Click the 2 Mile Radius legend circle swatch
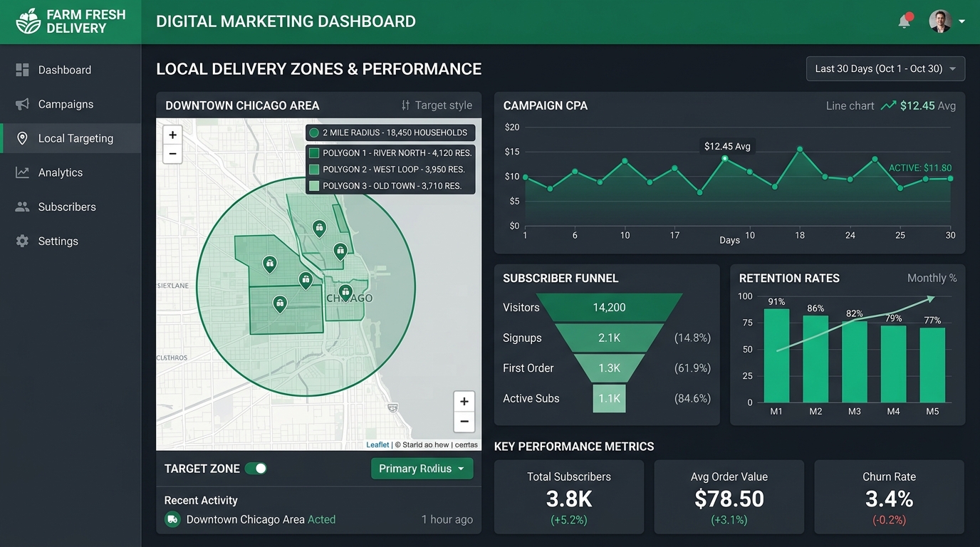980x547 pixels. 313,132
